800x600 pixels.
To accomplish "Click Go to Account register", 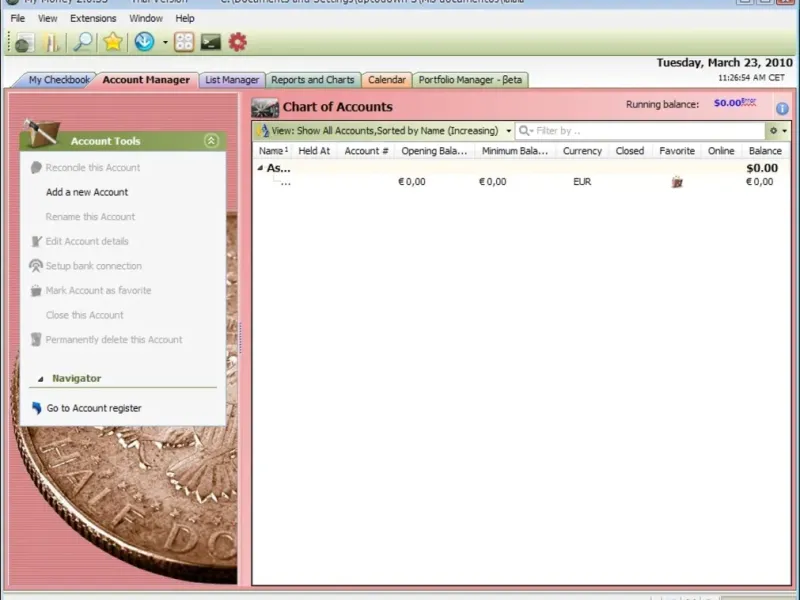I will 94,408.
